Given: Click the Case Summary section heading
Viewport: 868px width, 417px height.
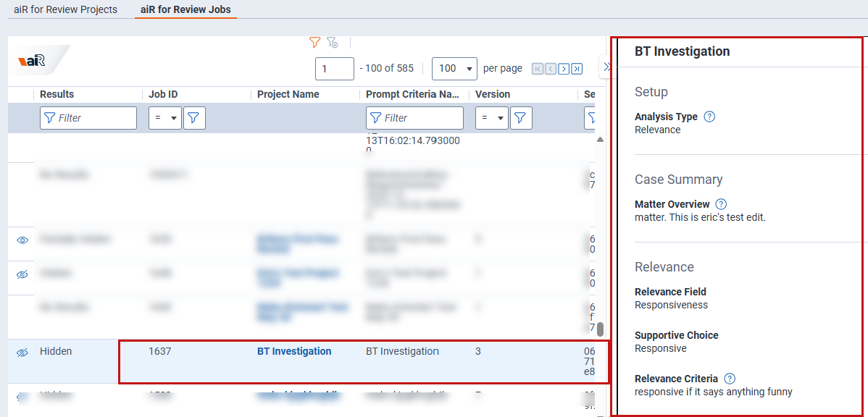Looking at the screenshot, I should click(679, 180).
